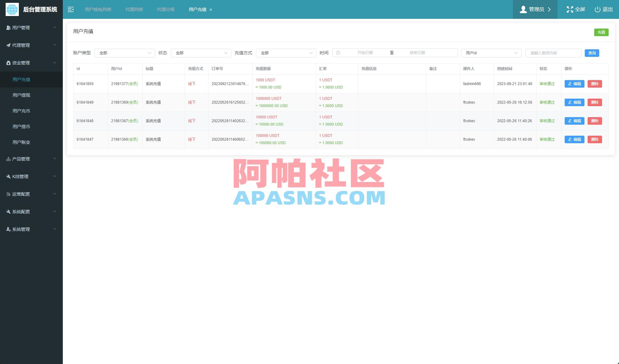
Task: Click the clock icon in the date range field
Action: click(x=338, y=53)
